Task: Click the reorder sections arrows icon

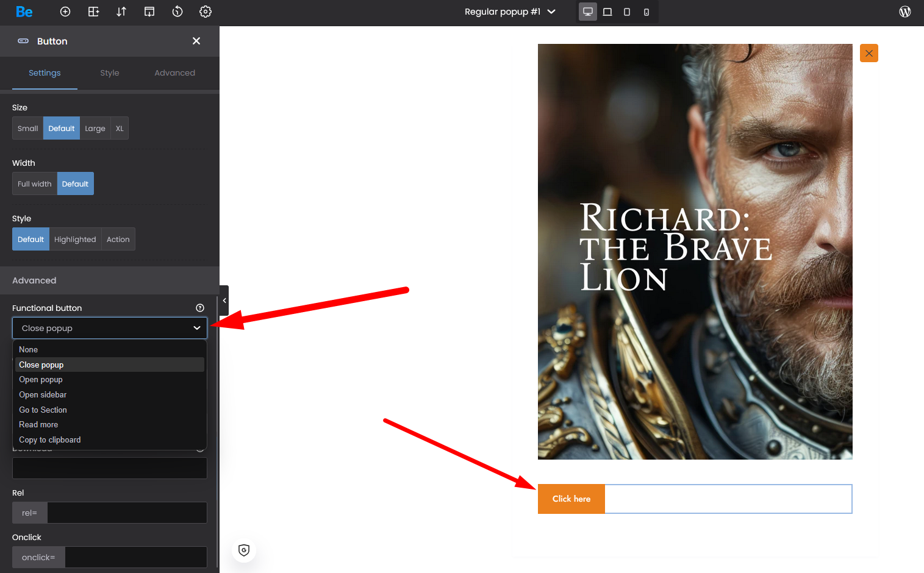Action: coord(121,12)
